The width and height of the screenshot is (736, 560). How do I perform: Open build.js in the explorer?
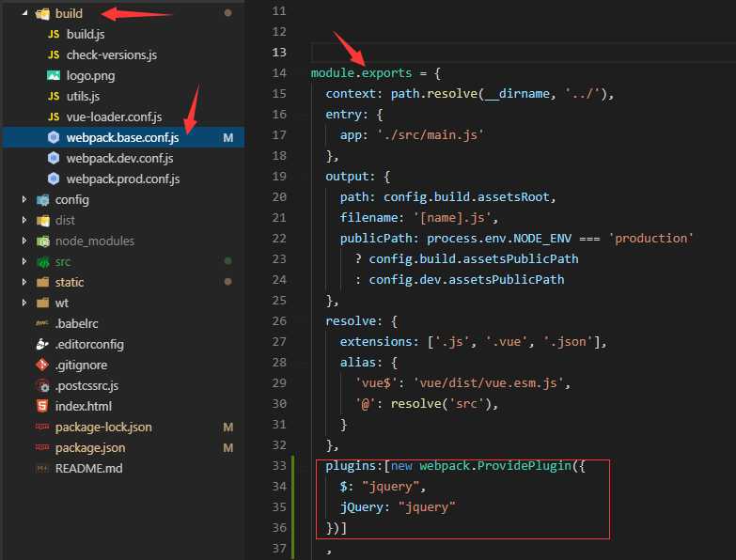[x=86, y=34]
